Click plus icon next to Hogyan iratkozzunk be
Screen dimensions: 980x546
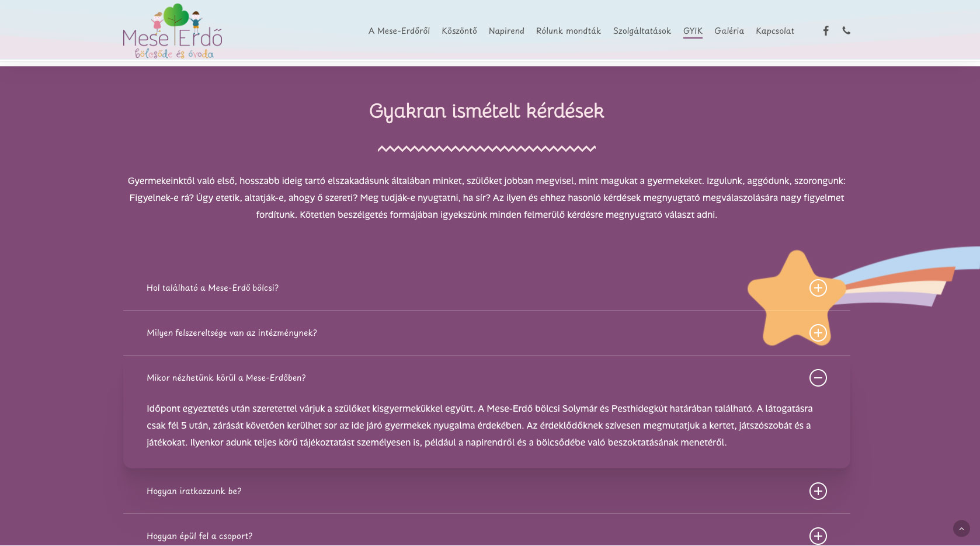[x=818, y=491]
